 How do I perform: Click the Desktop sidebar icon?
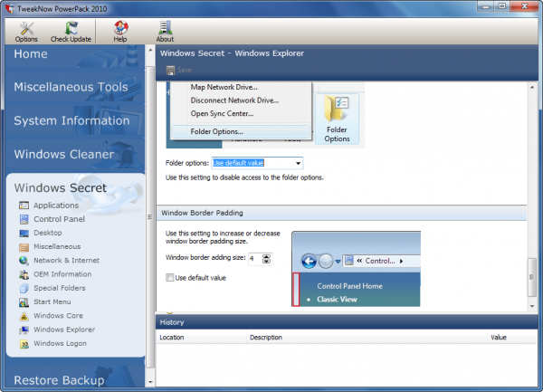click(x=24, y=233)
